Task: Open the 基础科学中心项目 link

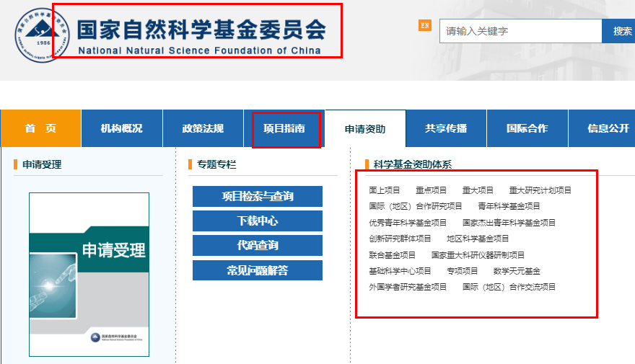Action: pyautogui.click(x=400, y=271)
